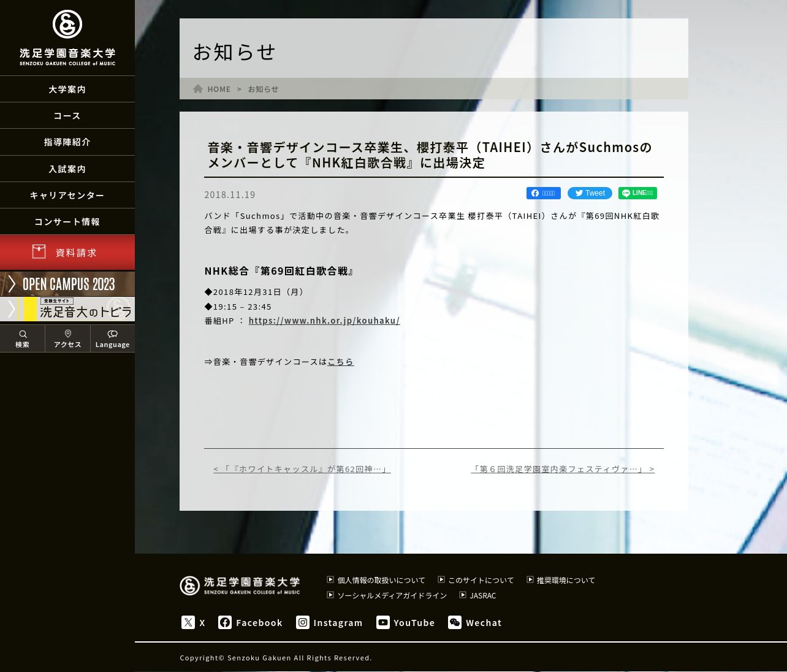Click the Facebook icon in the footer
This screenshot has width=787, height=672.
pos(225,622)
